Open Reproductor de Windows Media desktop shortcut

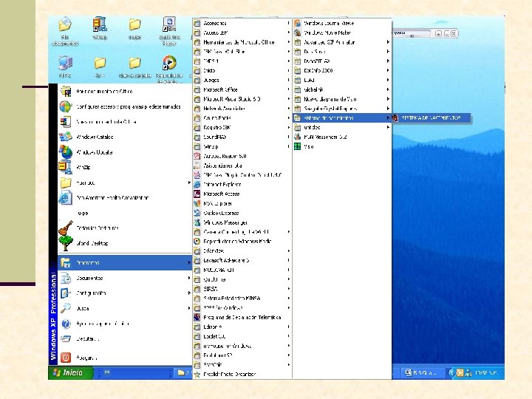(169, 69)
